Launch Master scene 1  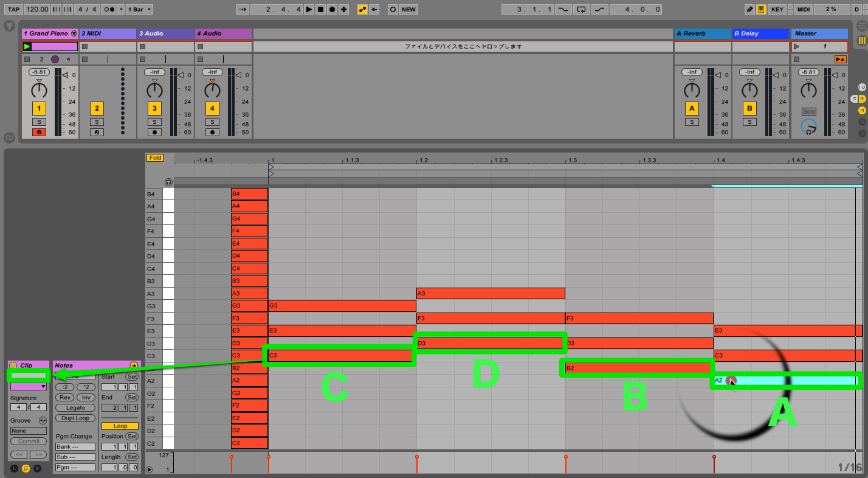click(x=797, y=46)
